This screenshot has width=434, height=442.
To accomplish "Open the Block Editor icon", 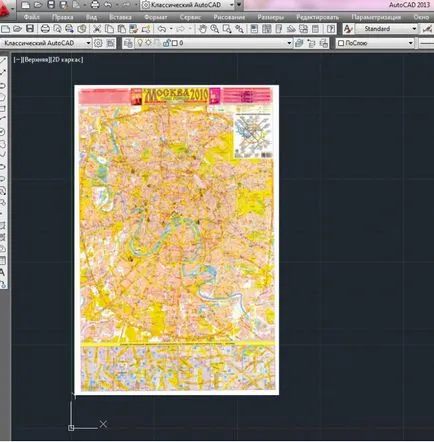I will point(146,29).
